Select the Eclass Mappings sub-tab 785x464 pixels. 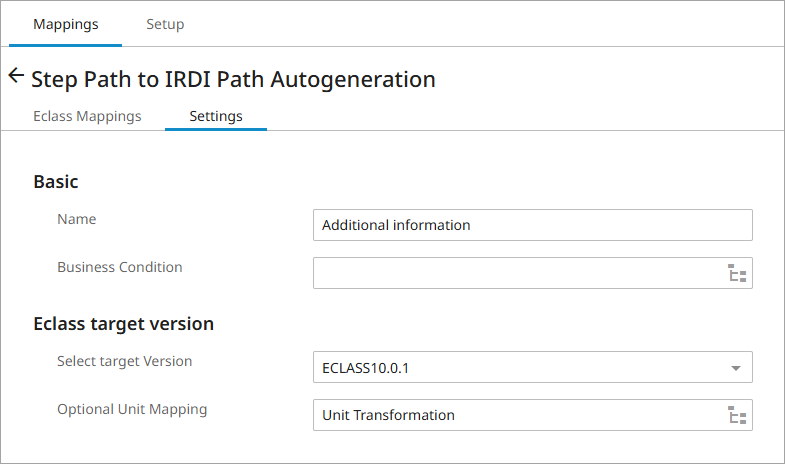pyautogui.click(x=87, y=116)
